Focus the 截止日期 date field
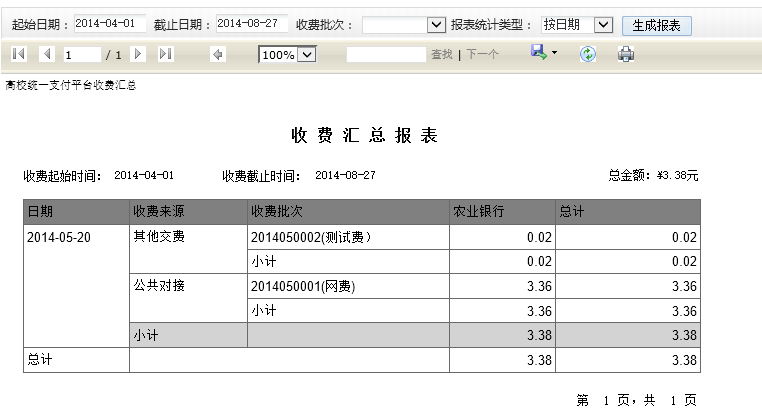Viewport: 762px width, 420px height. click(252, 24)
